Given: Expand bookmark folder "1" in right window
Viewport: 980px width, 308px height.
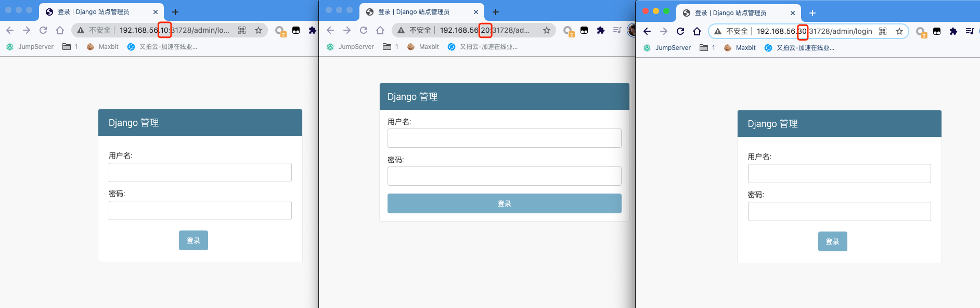Looking at the screenshot, I should tap(707, 48).
